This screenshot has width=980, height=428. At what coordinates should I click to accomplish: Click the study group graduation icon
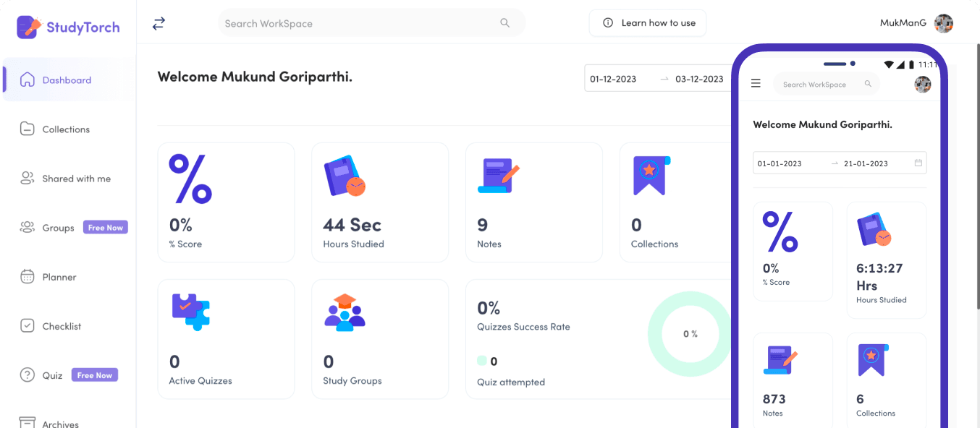pos(345,312)
